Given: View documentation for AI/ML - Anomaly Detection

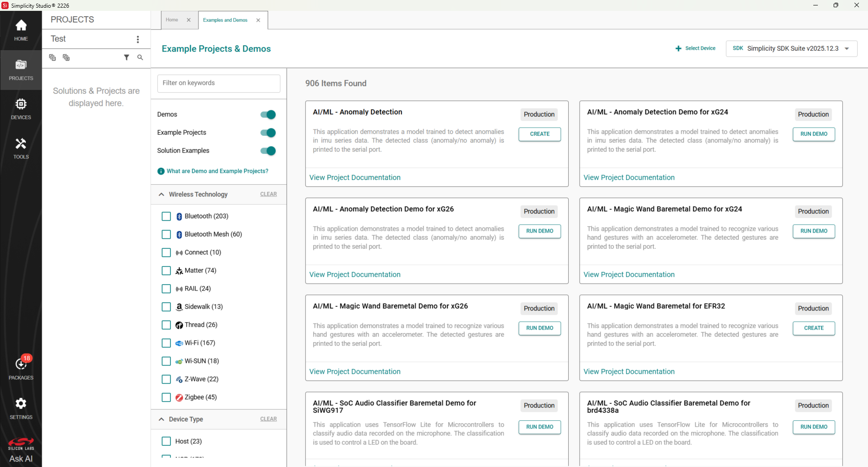Looking at the screenshot, I should (x=355, y=177).
